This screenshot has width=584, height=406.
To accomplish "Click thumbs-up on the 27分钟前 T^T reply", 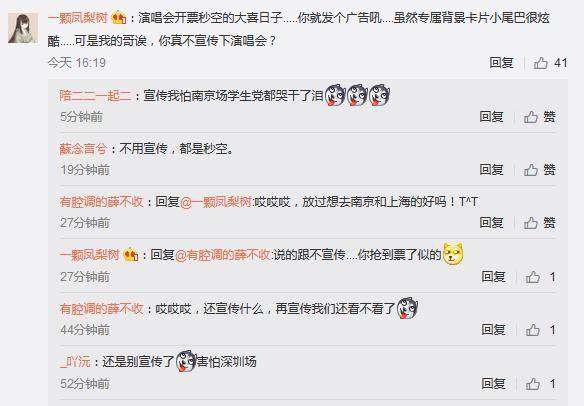I will tap(531, 223).
